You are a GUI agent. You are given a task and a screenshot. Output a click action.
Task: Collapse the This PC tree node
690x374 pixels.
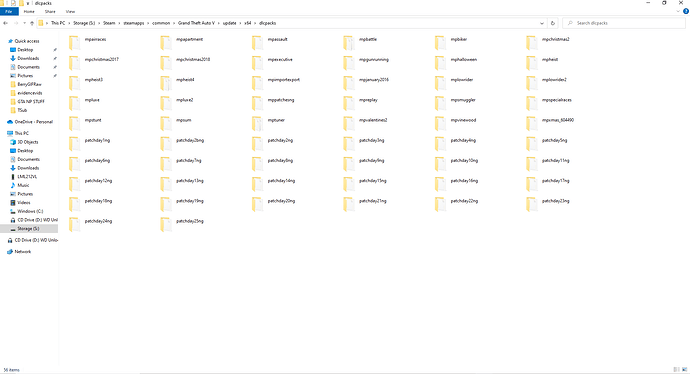point(4,133)
